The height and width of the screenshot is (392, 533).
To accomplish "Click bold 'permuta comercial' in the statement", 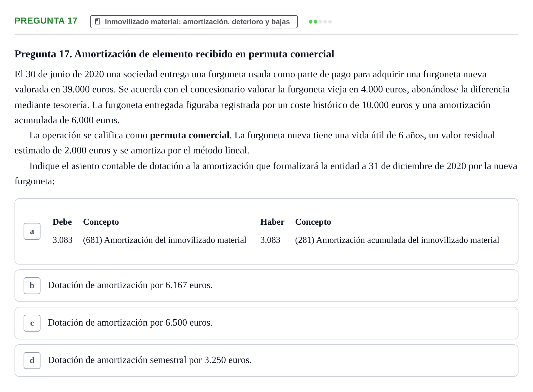I will pos(190,135).
